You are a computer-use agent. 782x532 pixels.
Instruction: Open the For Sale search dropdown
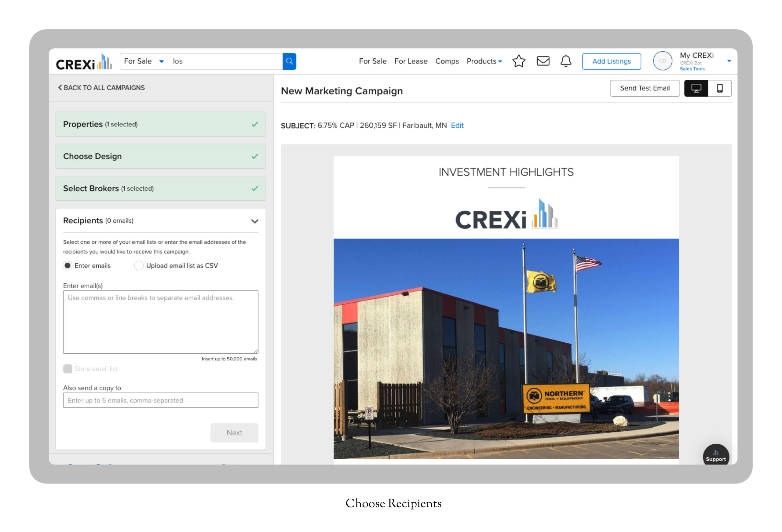(144, 61)
